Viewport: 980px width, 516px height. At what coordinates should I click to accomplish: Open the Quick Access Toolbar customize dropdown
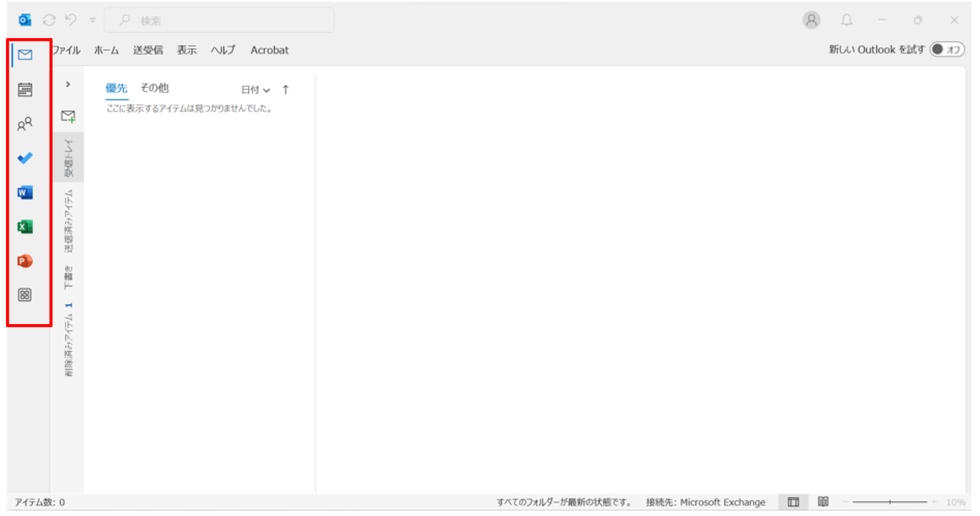(x=93, y=20)
